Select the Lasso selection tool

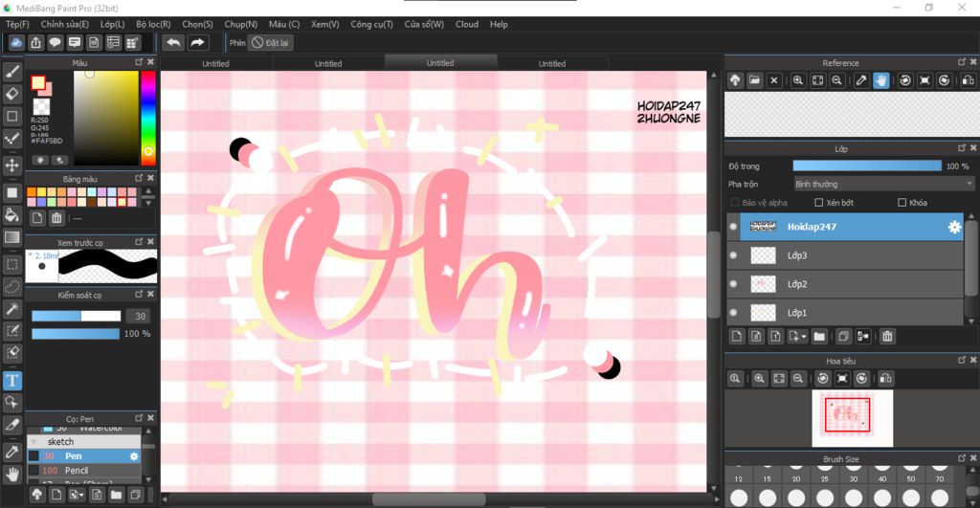coord(11,287)
